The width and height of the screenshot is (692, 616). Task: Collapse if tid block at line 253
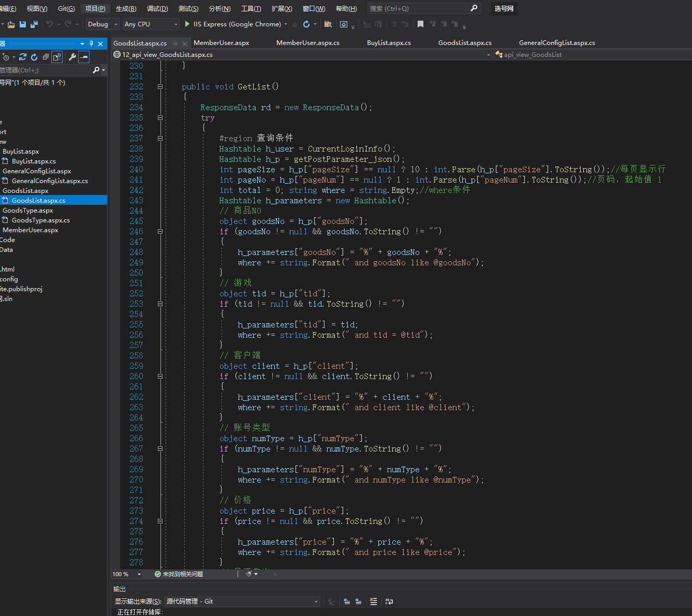click(160, 304)
